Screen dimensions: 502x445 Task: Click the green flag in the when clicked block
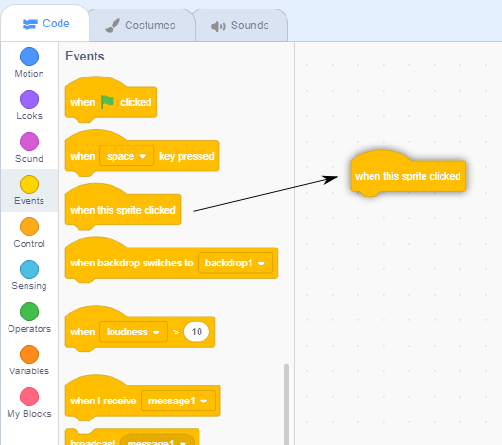click(107, 102)
